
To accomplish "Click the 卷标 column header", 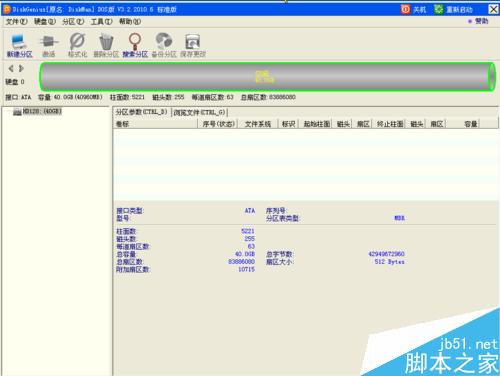I will (x=156, y=124).
